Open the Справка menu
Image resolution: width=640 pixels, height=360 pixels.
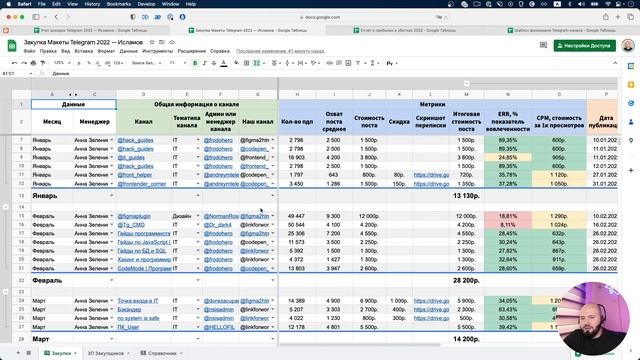(220, 51)
